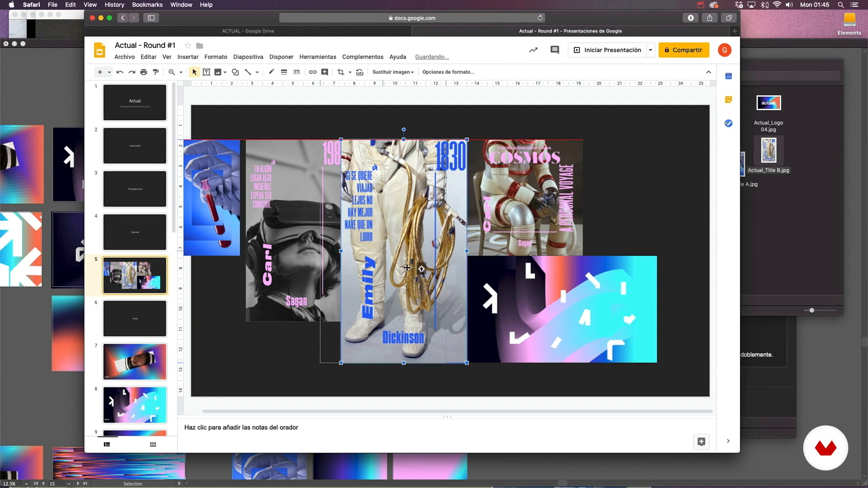
Task: Open Google Keep side panel
Action: pyautogui.click(x=728, y=99)
